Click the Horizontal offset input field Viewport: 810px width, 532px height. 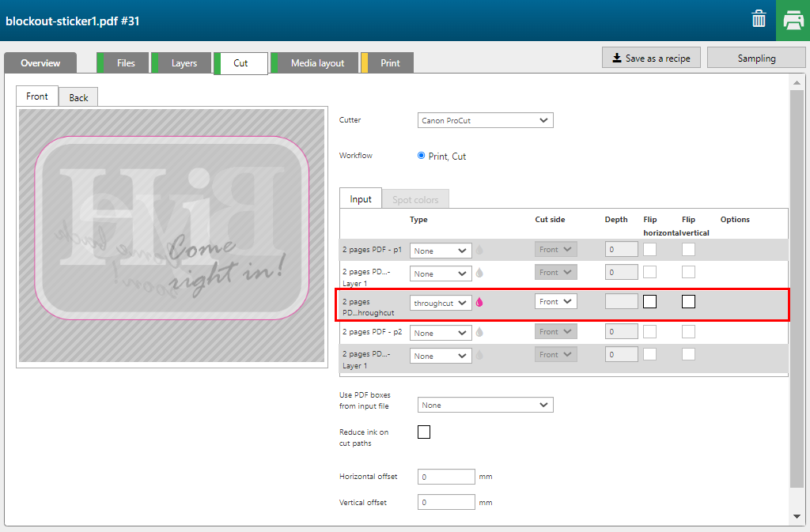(446, 477)
